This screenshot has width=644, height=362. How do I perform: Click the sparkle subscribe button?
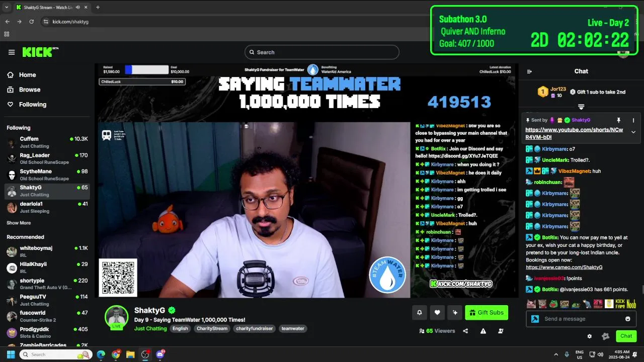[455, 313]
